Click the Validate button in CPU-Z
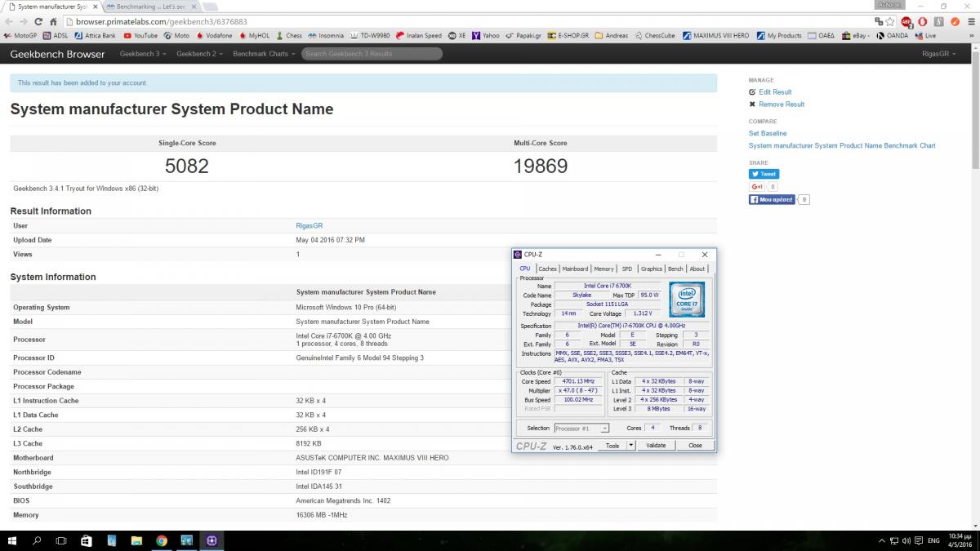Screen dimensions: 980x551 pos(656,446)
